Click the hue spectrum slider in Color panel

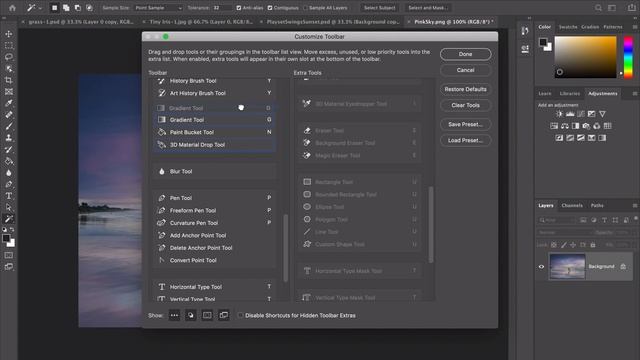(628, 57)
